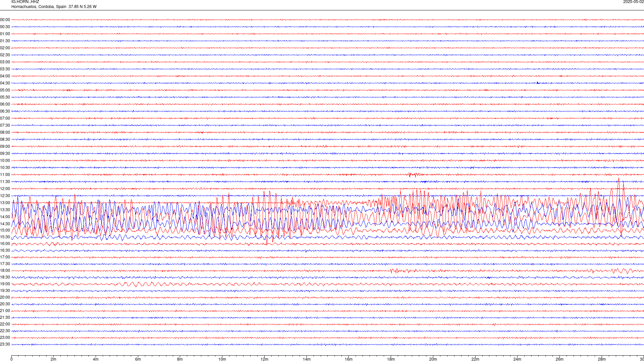Click the 2m tick on time axis
Image resolution: width=644 pixels, height=362 pixels.
coord(54,359)
